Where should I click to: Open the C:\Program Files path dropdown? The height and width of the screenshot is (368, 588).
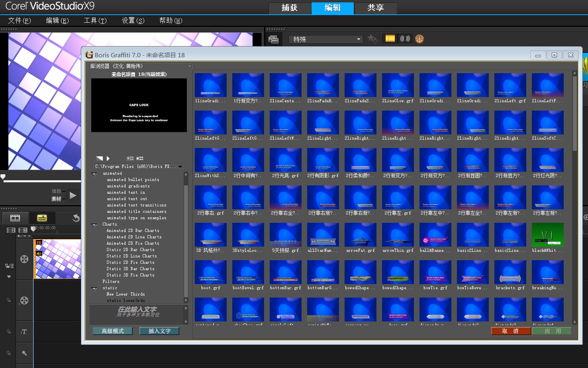139,166
